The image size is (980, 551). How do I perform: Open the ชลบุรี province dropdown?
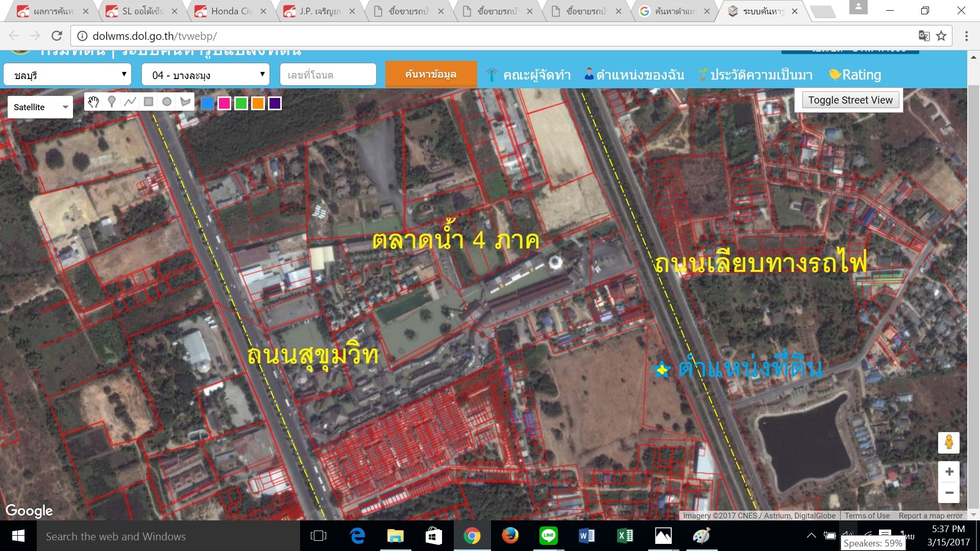tap(67, 75)
